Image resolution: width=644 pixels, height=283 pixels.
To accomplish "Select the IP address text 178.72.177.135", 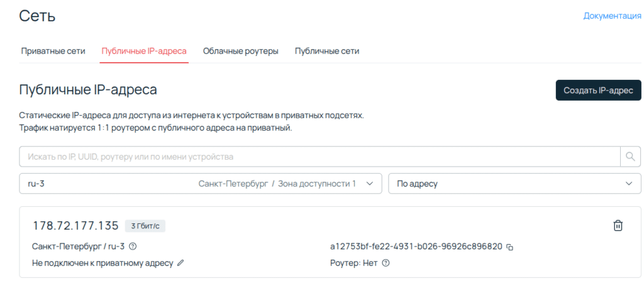I will click(75, 226).
